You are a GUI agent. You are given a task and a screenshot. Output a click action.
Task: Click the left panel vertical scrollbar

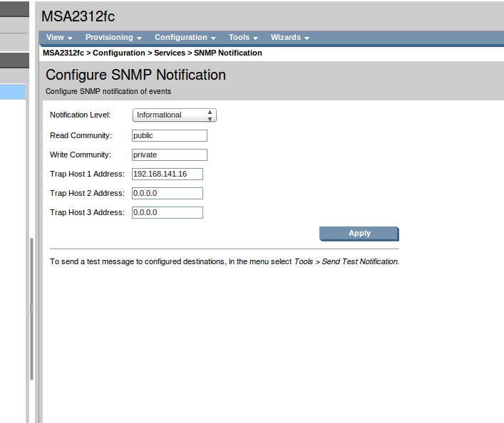[x=31, y=309]
